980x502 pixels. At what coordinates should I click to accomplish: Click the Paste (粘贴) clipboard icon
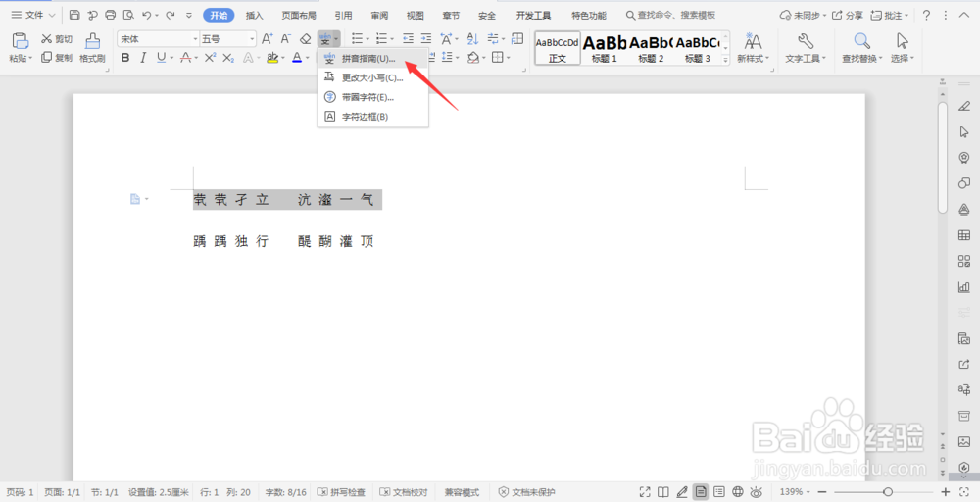click(x=21, y=41)
